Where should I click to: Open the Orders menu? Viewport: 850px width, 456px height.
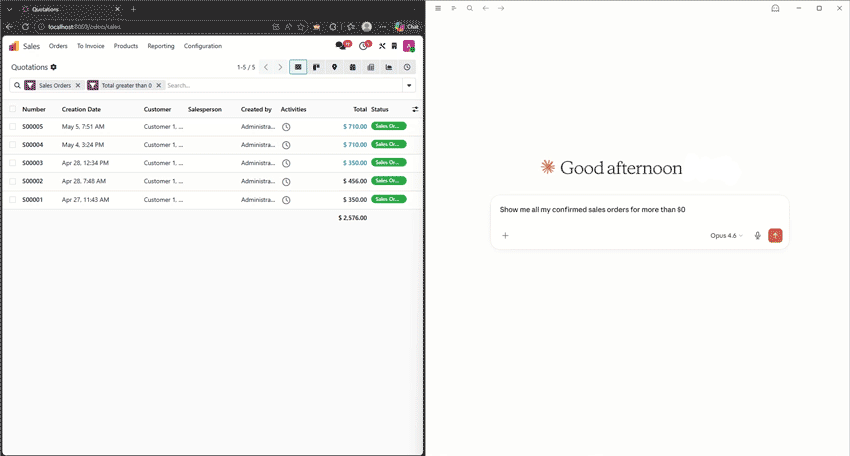coord(58,46)
